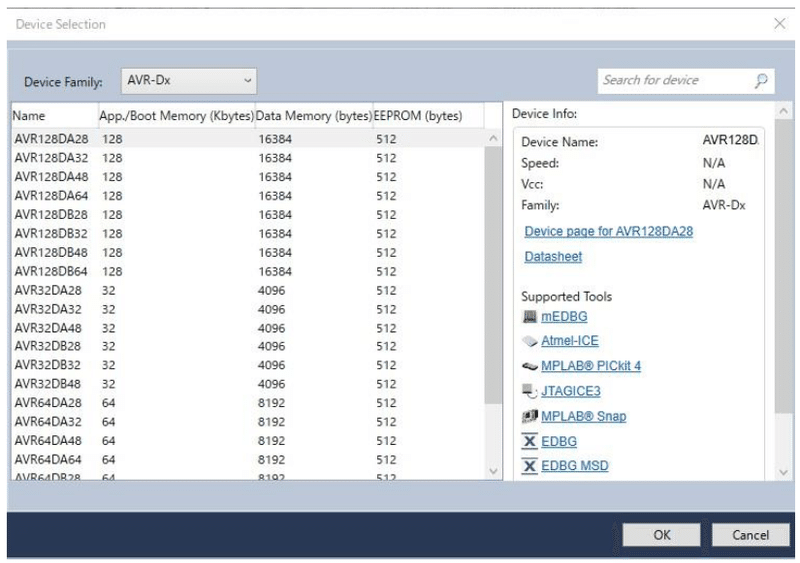Screen dimensions: 800x563
Task: Open the Atmel-ICE link
Action: 570,340
